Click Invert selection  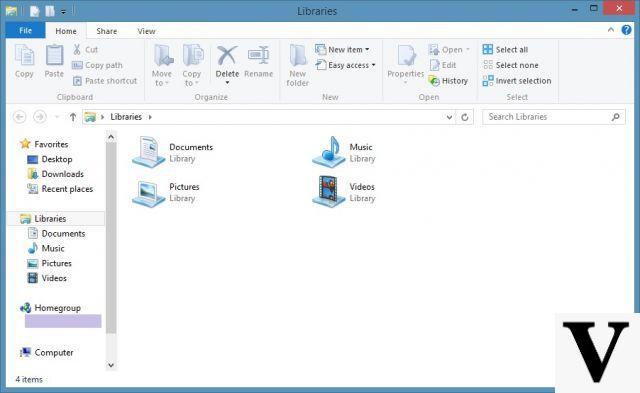pos(517,81)
